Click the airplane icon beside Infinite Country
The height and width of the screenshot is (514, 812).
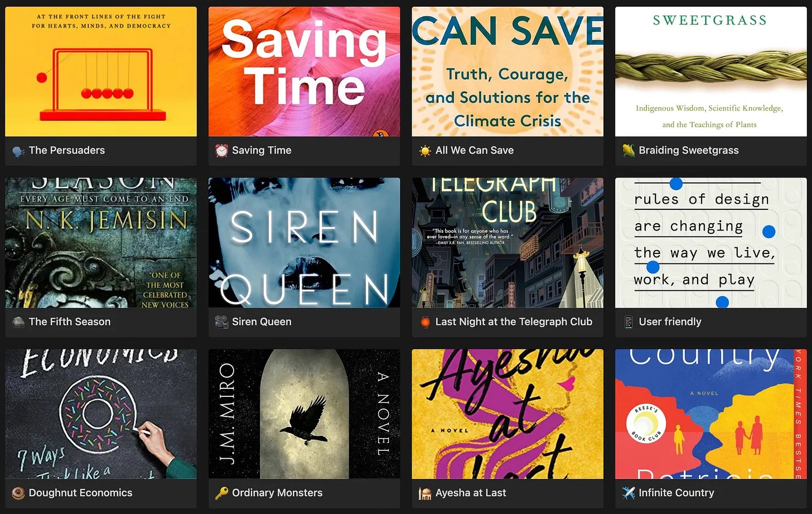point(629,493)
